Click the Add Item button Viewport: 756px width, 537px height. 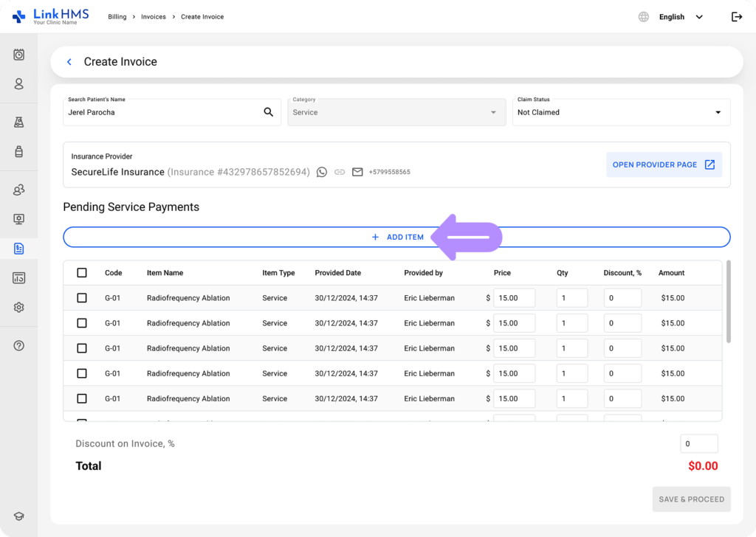click(396, 237)
